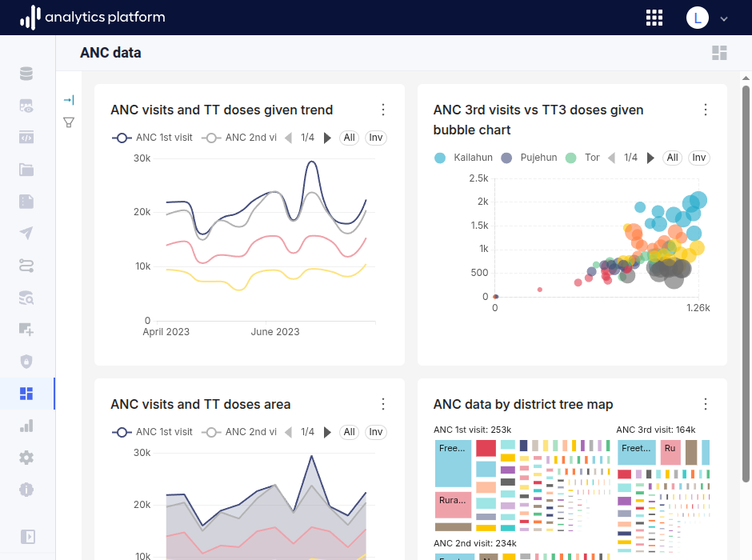
Task: Click Free... block under ANC 1st visit
Action: coord(454,463)
